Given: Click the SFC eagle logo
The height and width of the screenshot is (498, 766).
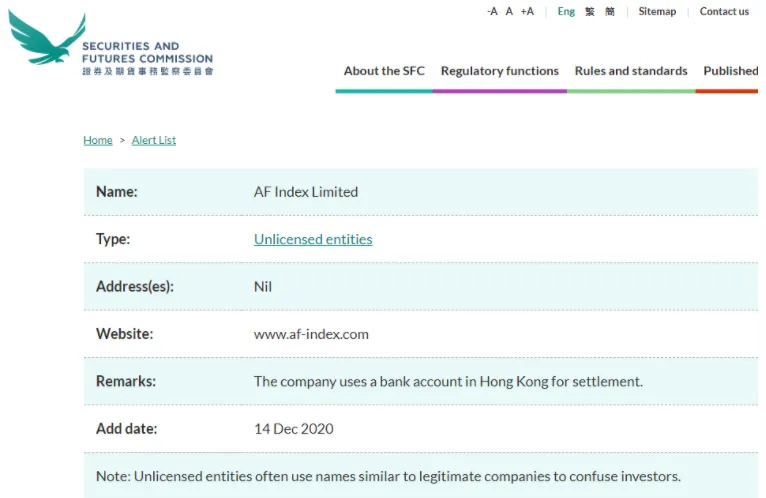Looking at the screenshot, I should (x=47, y=38).
